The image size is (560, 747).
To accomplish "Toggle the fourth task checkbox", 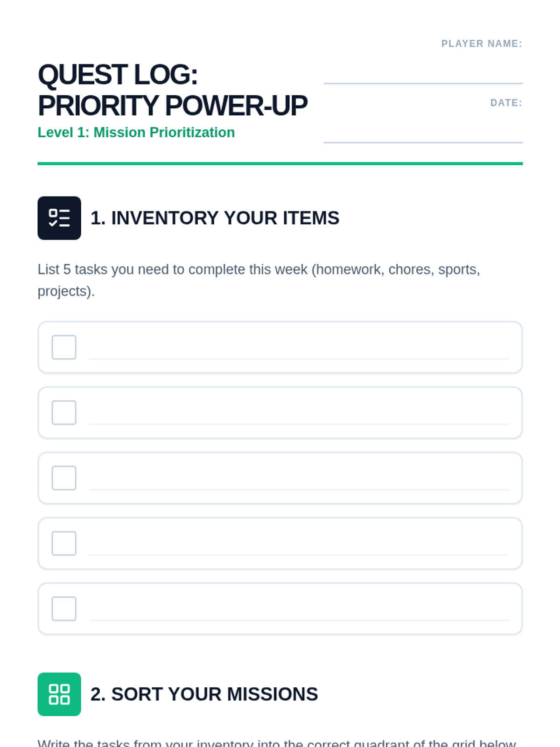I will pos(64,543).
